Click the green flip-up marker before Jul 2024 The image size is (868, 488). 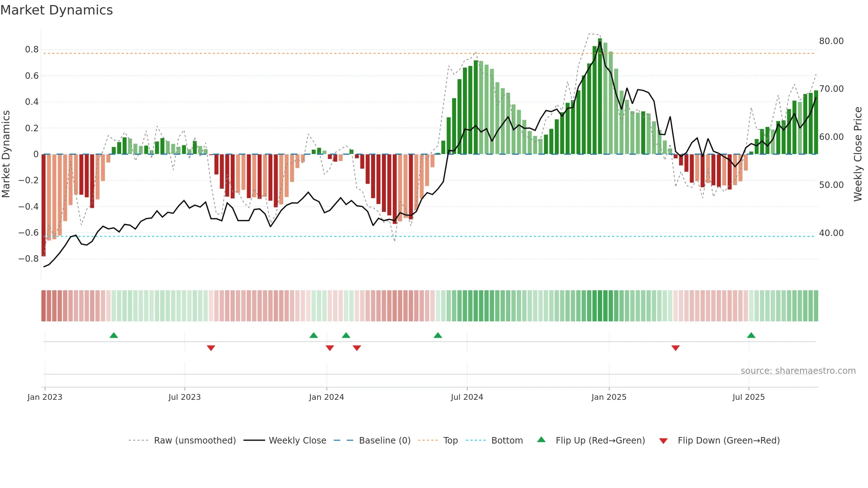(x=438, y=335)
